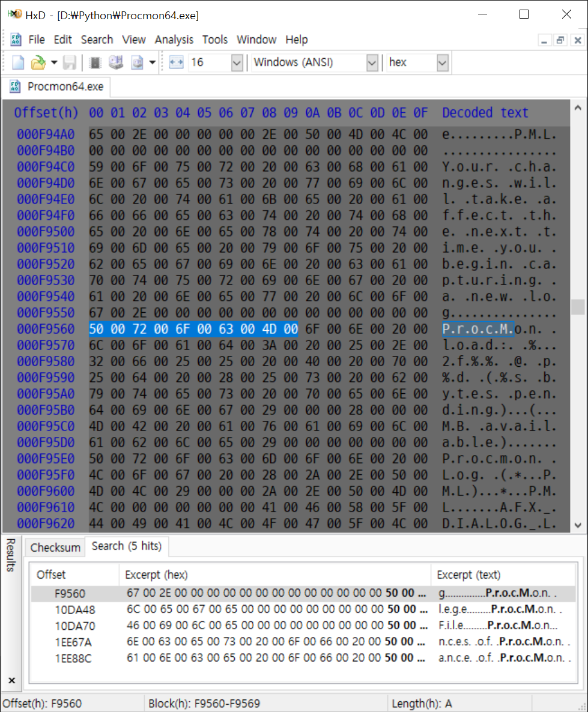
Task: Minimize the inner document window
Action: 544,40
